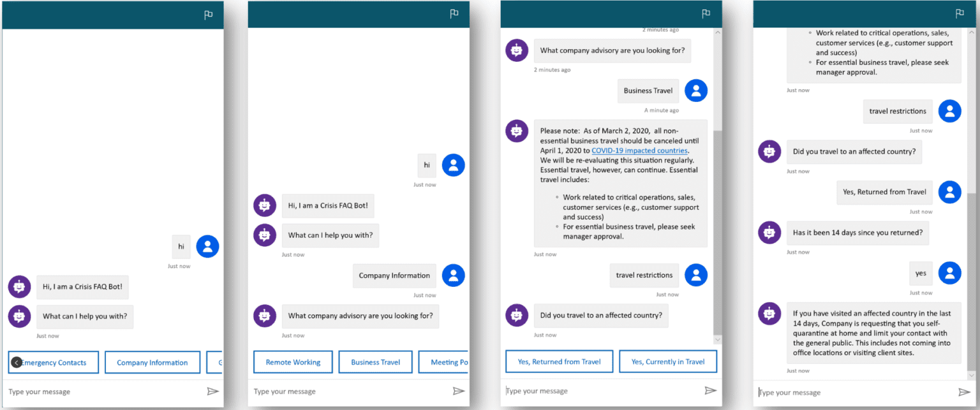Image resolution: width=980 pixels, height=410 pixels.
Task: Click the flag icon in the first chat panel
Action: (x=208, y=15)
